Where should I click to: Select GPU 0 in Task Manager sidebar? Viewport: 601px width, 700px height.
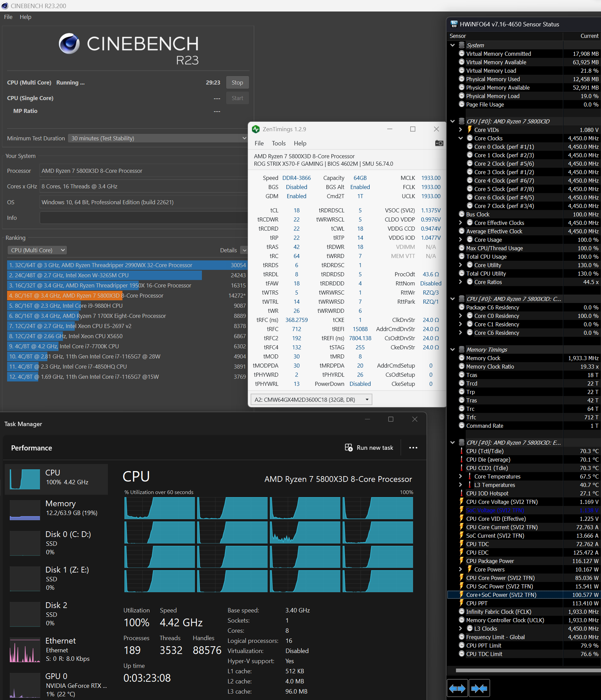[x=56, y=685]
